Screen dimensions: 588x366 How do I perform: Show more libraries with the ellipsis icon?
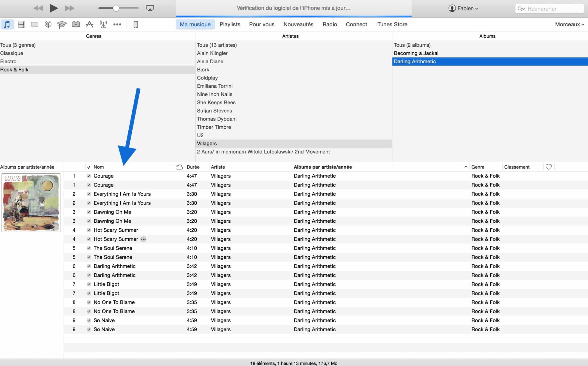(117, 24)
